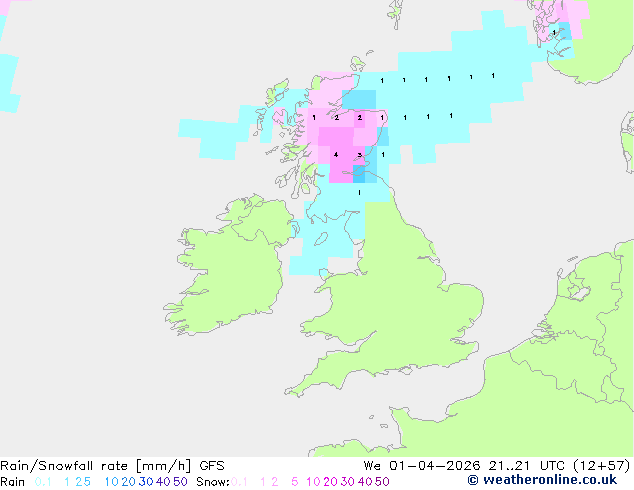634x490 pixels.
Task: Select the Snow legend value 30
Action: (348, 482)
